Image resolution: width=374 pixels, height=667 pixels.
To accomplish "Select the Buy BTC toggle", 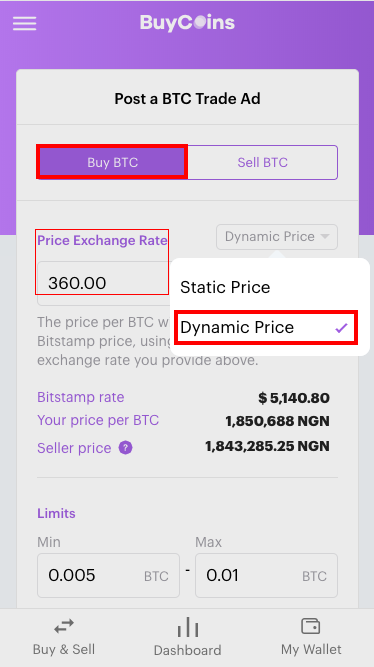I will pyautogui.click(x=112, y=162).
